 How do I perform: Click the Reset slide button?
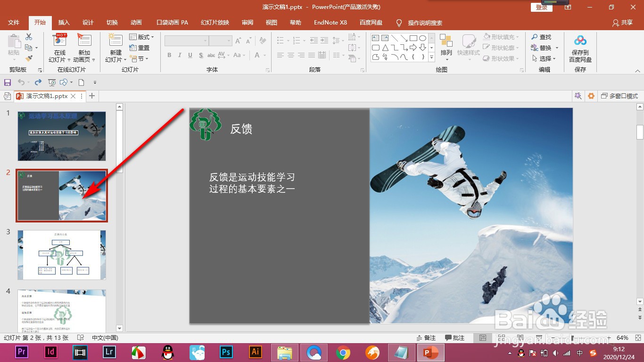(x=140, y=48)
